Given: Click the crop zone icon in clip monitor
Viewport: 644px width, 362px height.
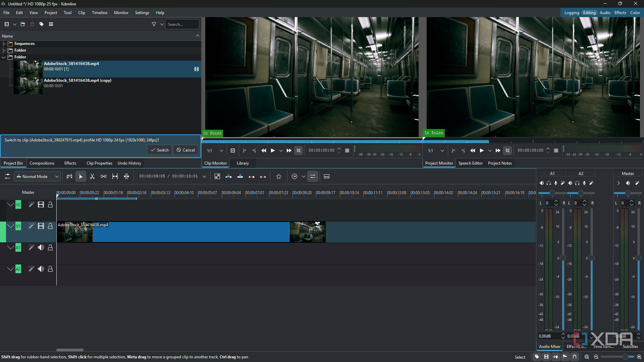Looking at the screenshot, I should pos(299,151).
